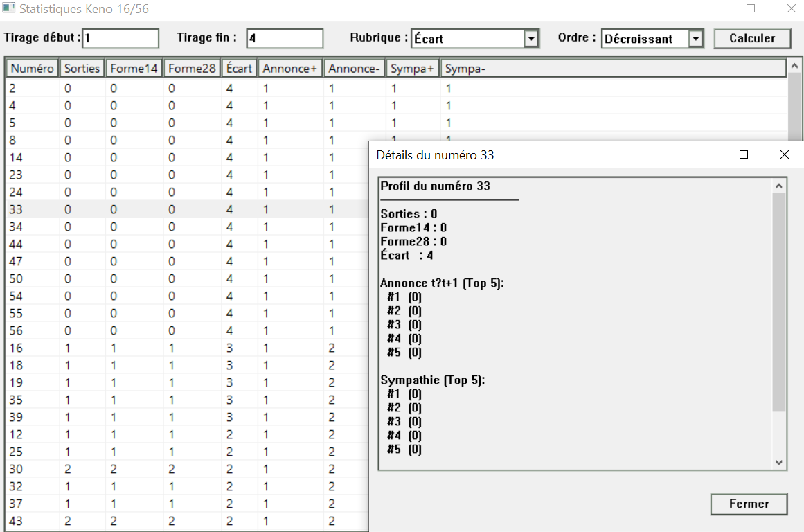This screenshot has height=532, width=804.
Task: Click the down arrow of the dialog scrollbar
Action: [x=780, y=462]
